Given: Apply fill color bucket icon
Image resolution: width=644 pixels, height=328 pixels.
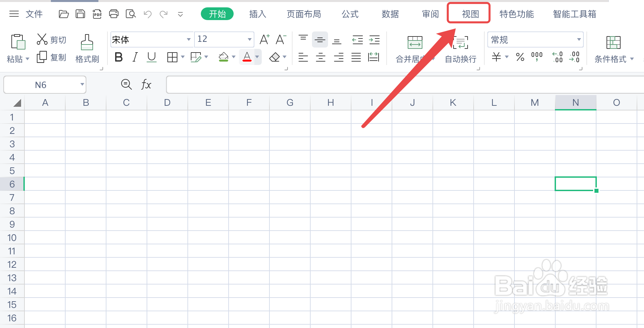Looking at the screenshot, I should tap(224, 57).
